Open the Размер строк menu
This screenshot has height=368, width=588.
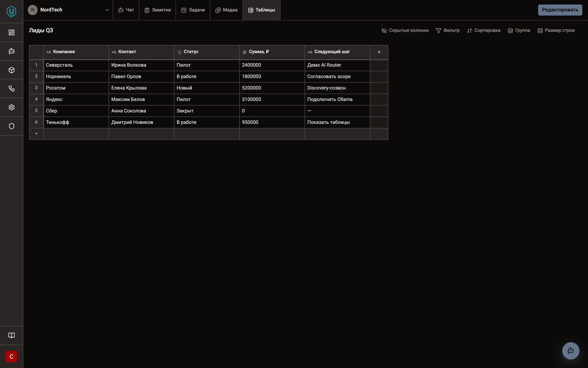click(x=556, y=30)
